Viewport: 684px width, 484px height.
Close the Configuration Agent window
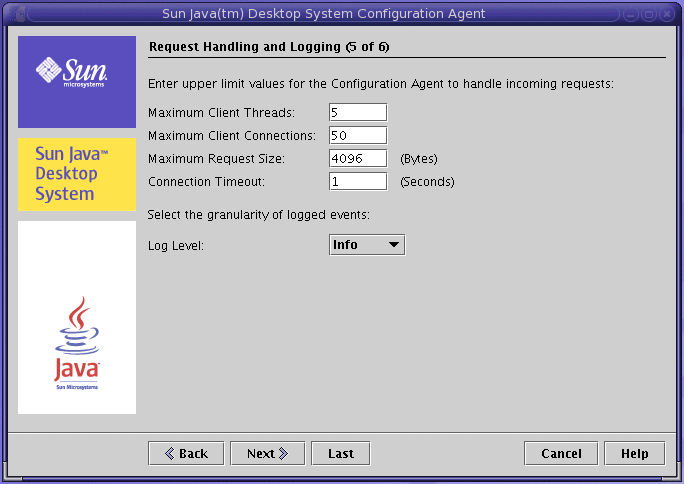[667, 14]
